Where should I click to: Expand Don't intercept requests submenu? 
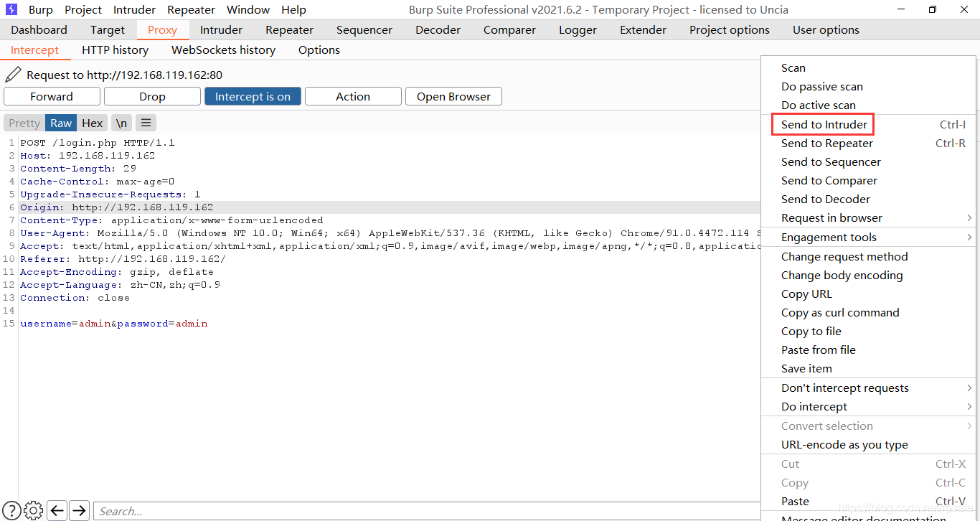tap(868, 388)
